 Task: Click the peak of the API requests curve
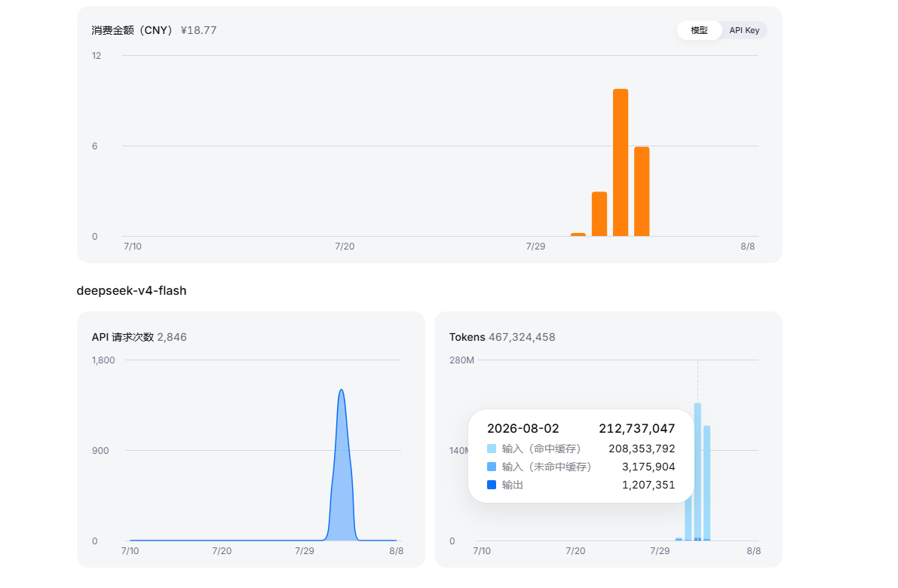point(342,390)
